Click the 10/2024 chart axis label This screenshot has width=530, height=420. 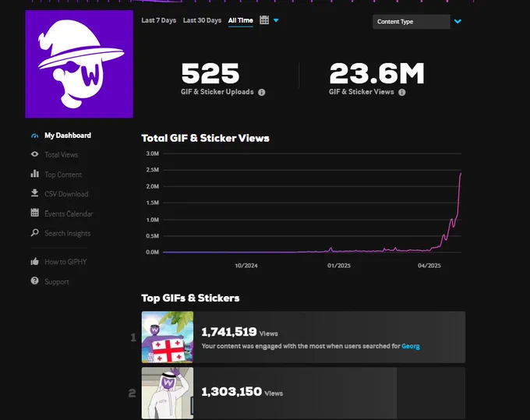click(246, 266)
